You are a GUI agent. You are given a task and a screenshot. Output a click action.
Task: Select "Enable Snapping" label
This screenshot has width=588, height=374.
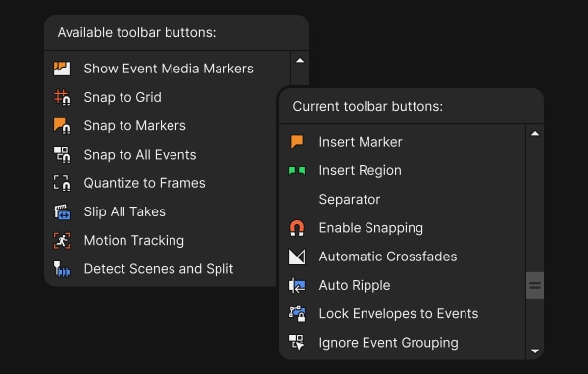[371, 228]
